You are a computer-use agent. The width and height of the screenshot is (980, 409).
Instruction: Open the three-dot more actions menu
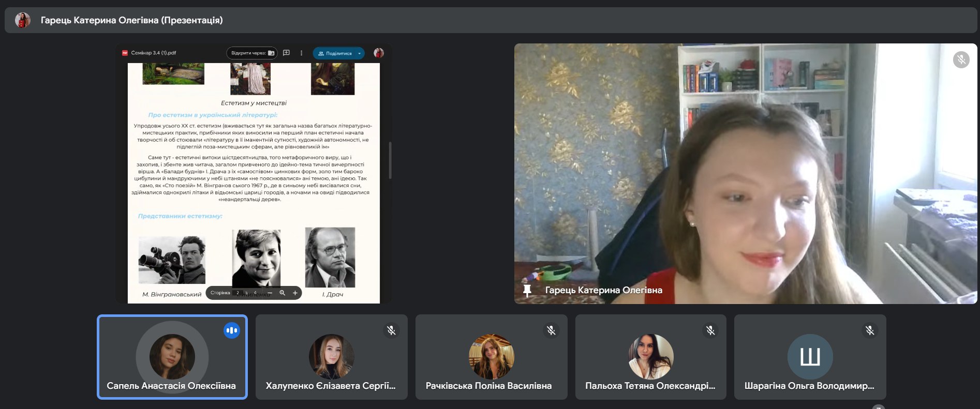point(302,53)
